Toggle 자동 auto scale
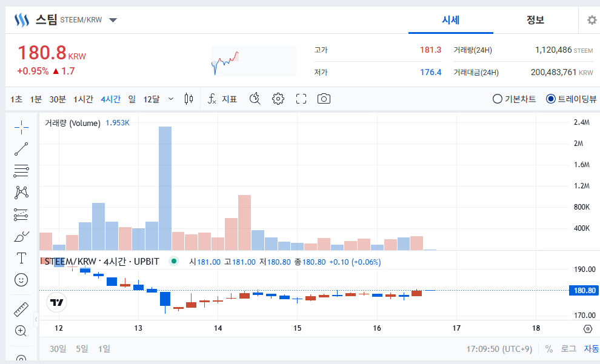The width and height of the screenshot is (600, 364). 591,349
